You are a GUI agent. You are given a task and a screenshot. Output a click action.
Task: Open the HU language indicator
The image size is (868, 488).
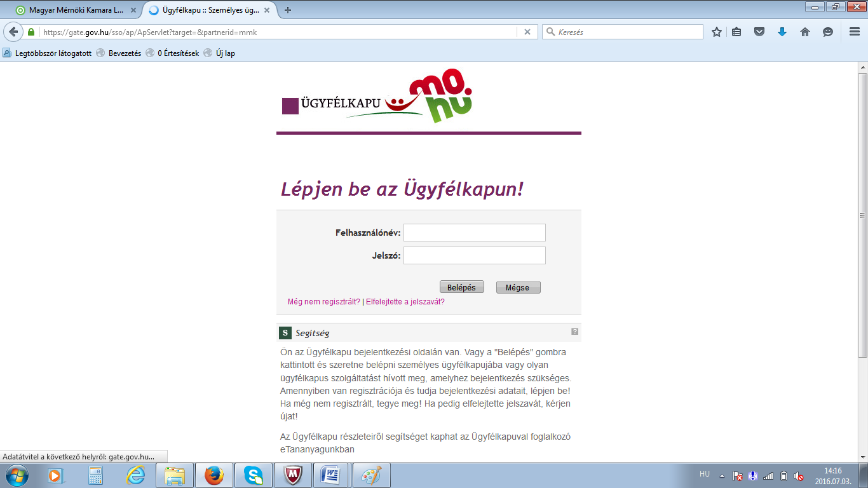click(x=704, y=474)
